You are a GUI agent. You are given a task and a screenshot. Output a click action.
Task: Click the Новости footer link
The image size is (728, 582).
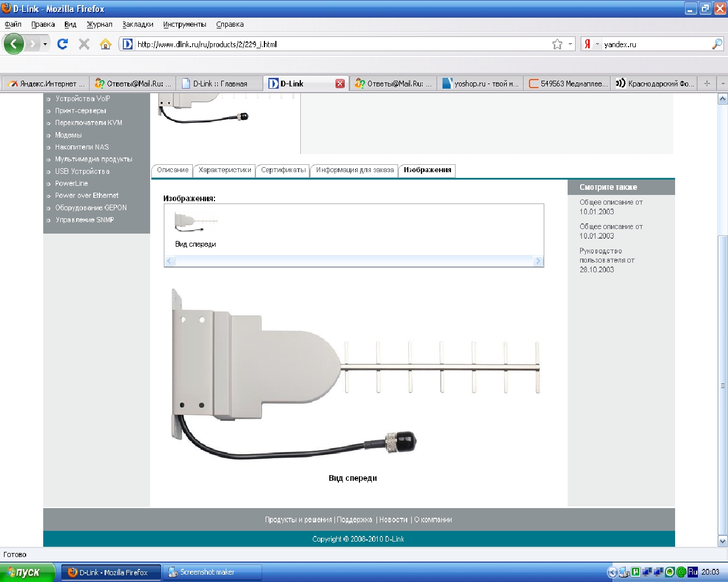pyautogui.click(x=394, y=519)
